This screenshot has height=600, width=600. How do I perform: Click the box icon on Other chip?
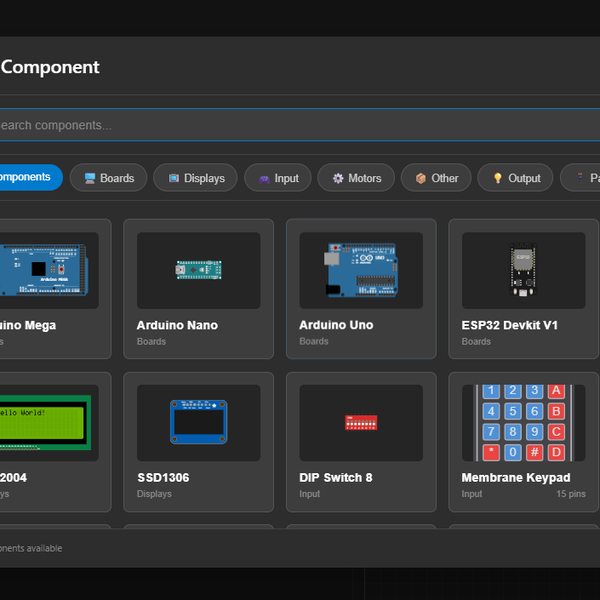click(421, 178)
